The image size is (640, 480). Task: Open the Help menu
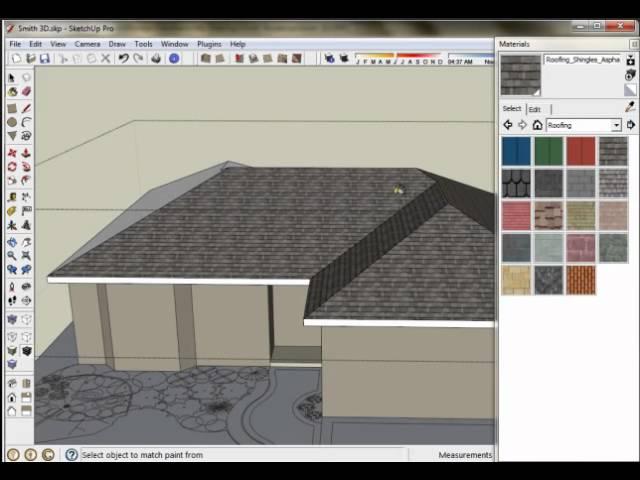[x=238, y=44]
